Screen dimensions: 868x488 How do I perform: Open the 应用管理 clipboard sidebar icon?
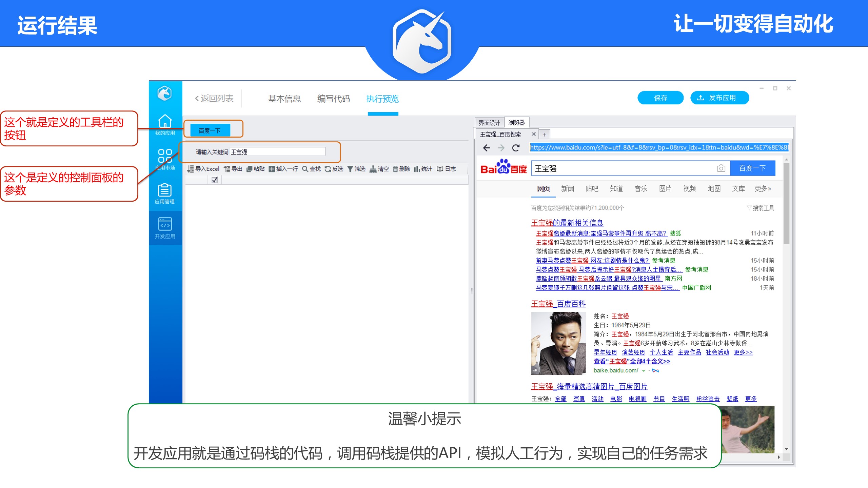click(x=165, y=190)
